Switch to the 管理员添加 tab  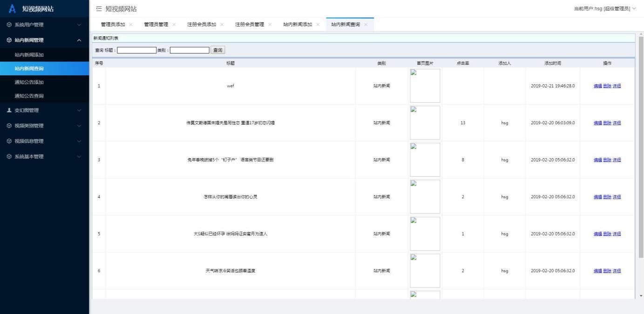pyautogui.click(x=113, y=25)
